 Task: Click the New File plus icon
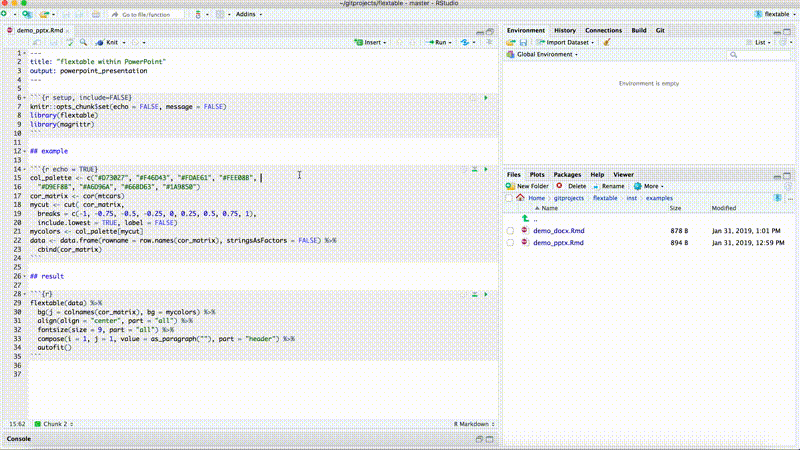click(5, 14)
